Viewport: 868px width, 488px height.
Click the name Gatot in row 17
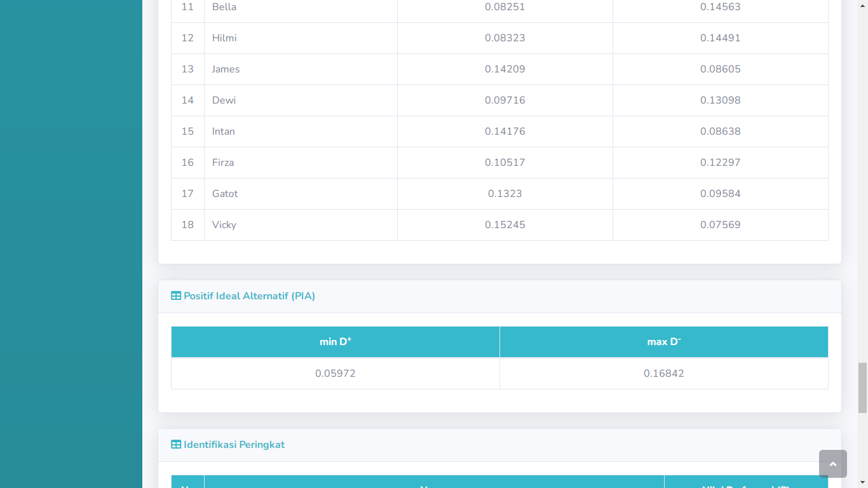click(x=225, y=194)
